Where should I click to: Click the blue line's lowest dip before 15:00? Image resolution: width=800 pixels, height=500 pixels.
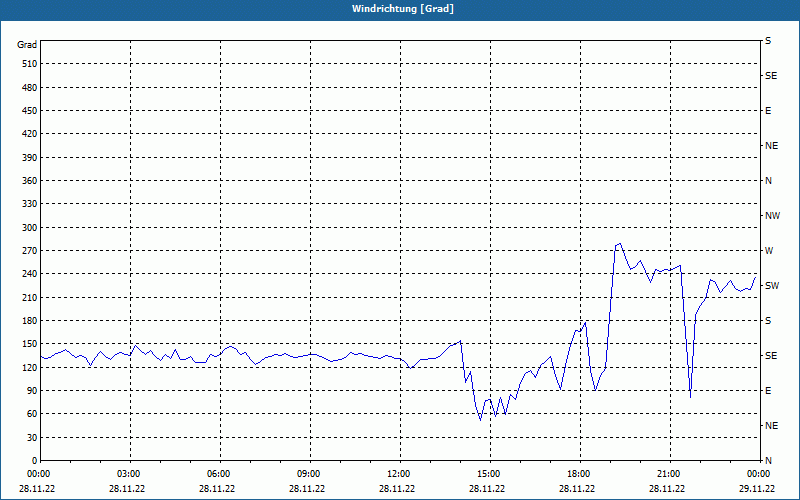pyautogui.click(x=480, y=419)
